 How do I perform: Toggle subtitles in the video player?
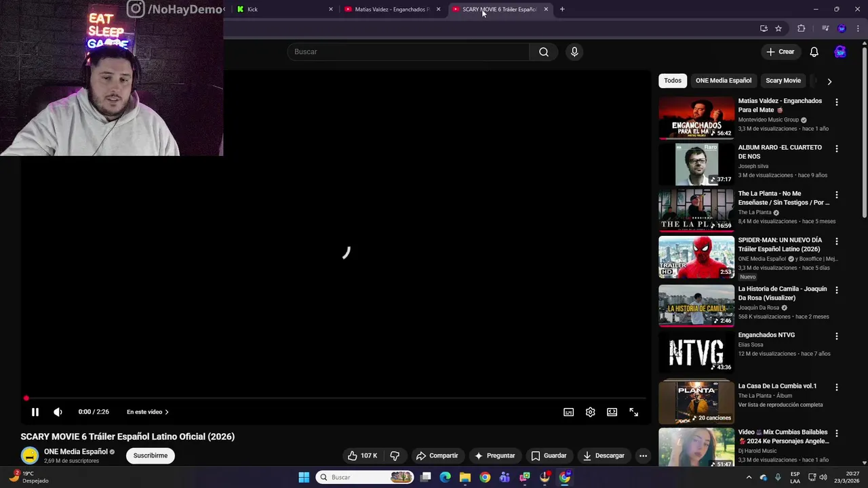click(569, 412)
